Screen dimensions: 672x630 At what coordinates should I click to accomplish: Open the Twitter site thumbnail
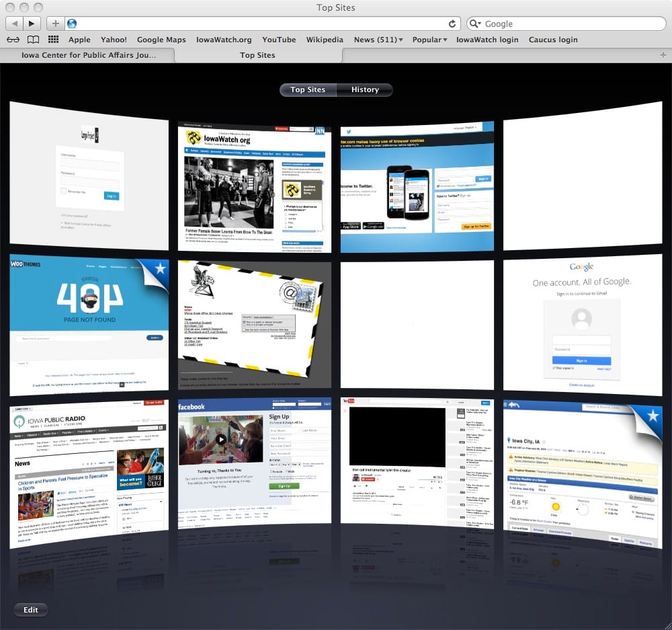pos(417,186)
